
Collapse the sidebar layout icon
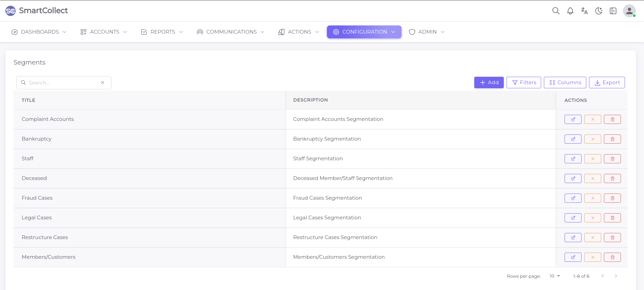(613, 11)
